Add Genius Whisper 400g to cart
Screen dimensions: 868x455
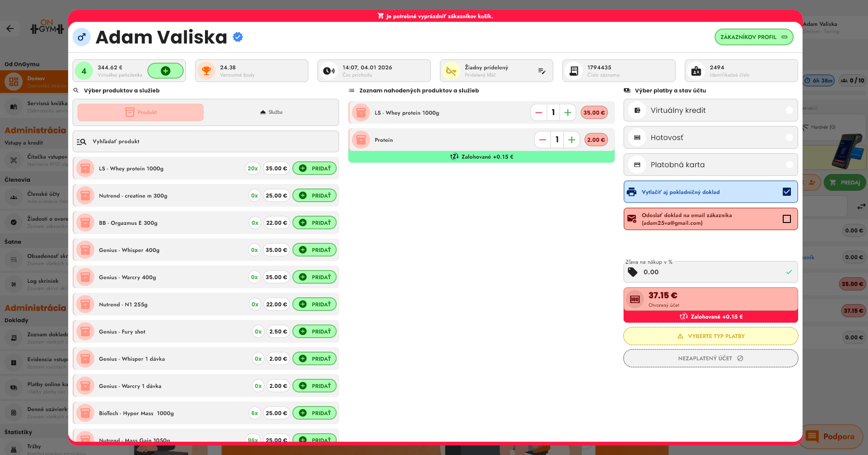click(315, 250)
